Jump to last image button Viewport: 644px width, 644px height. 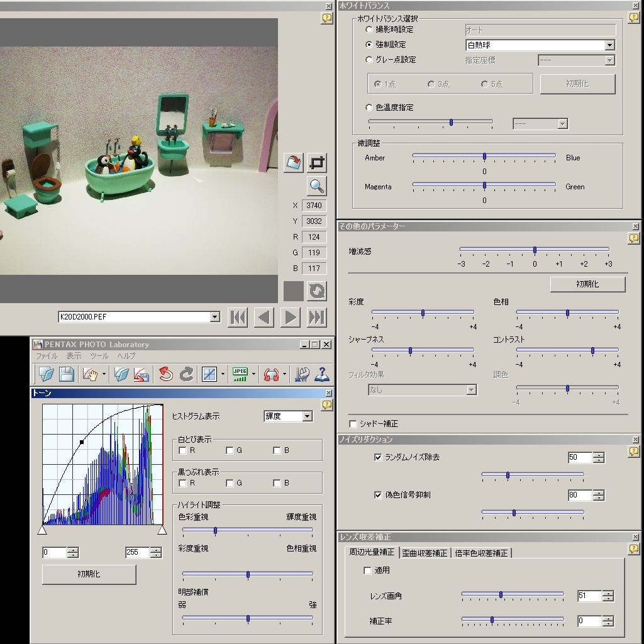[317, 317]
